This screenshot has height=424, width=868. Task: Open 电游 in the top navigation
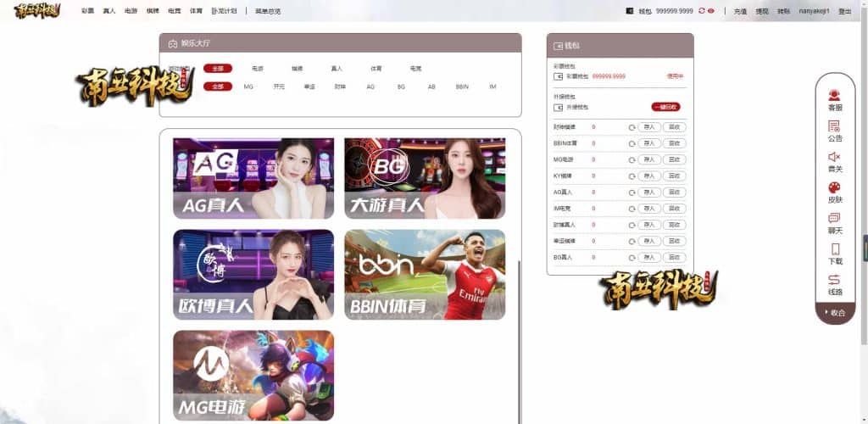[x=131, y=10]
